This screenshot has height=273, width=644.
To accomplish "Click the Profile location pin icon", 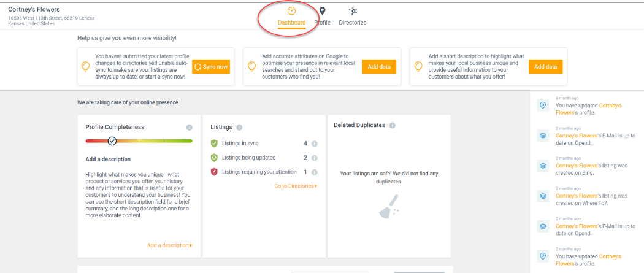I will click(x=322, y=11).
